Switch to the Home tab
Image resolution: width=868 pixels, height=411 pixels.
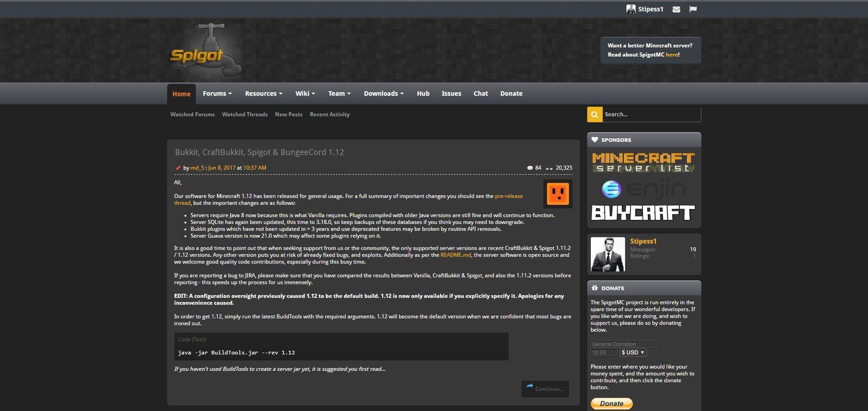click(x=181, y=93)
